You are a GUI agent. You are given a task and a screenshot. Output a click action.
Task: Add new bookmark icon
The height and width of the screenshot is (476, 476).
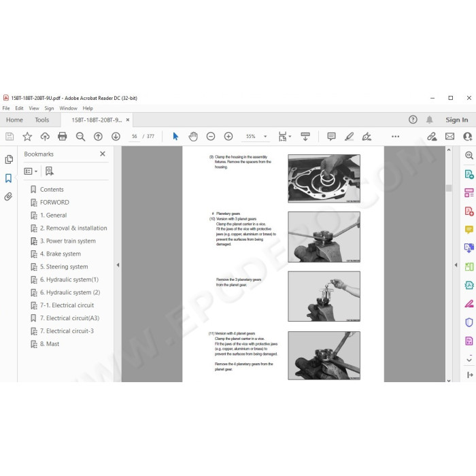pos(49,171)
